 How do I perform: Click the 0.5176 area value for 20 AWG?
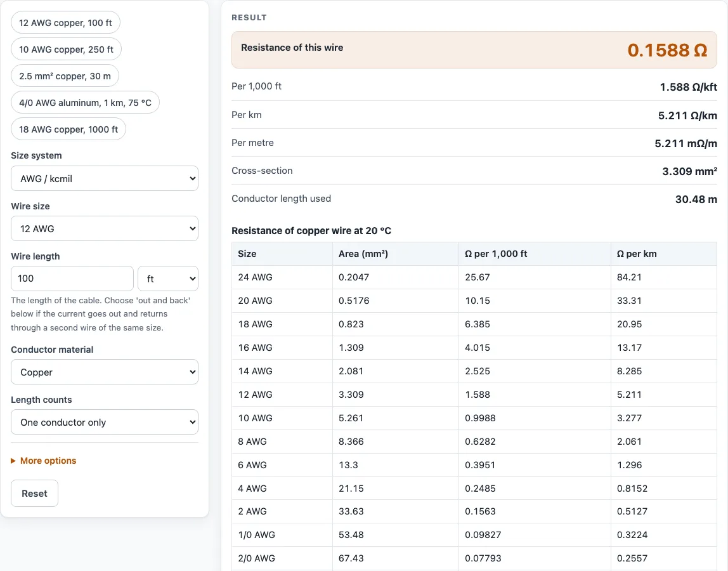(354, 301)
